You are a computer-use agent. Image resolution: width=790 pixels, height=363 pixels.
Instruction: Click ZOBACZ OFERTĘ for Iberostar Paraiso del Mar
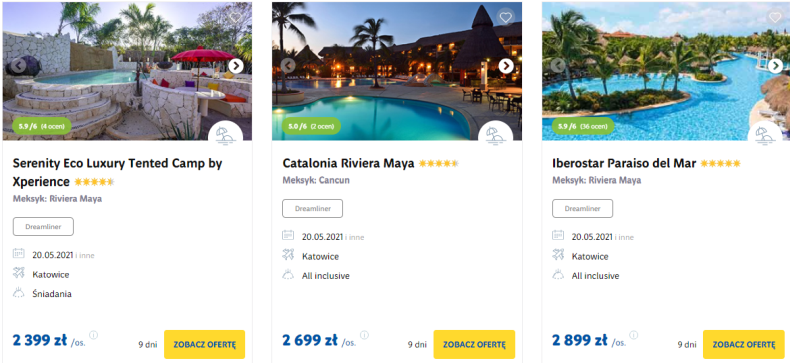coord(744,344)
